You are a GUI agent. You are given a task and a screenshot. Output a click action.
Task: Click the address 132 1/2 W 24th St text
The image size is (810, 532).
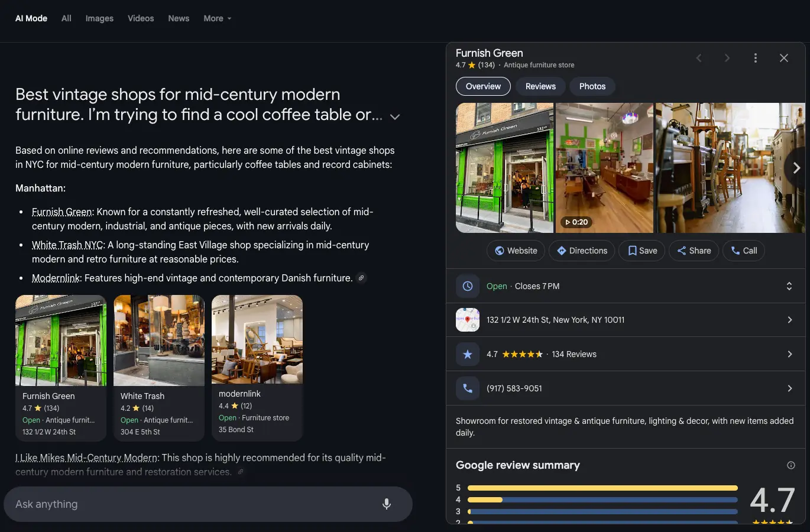click(x=555, y=320)
